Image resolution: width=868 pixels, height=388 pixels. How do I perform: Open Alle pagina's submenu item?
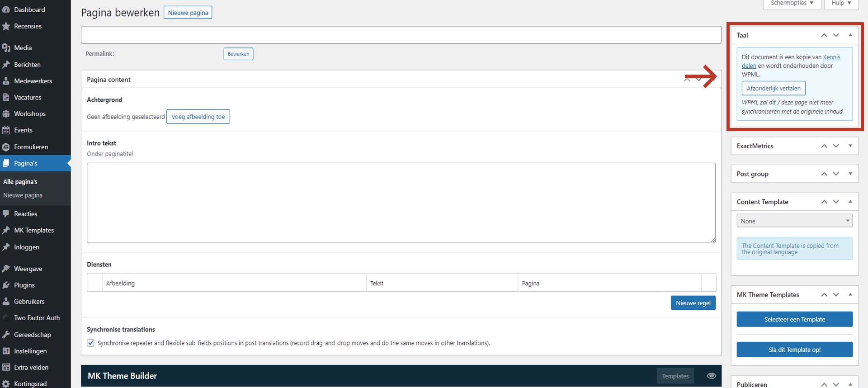[x=20, y=182]
